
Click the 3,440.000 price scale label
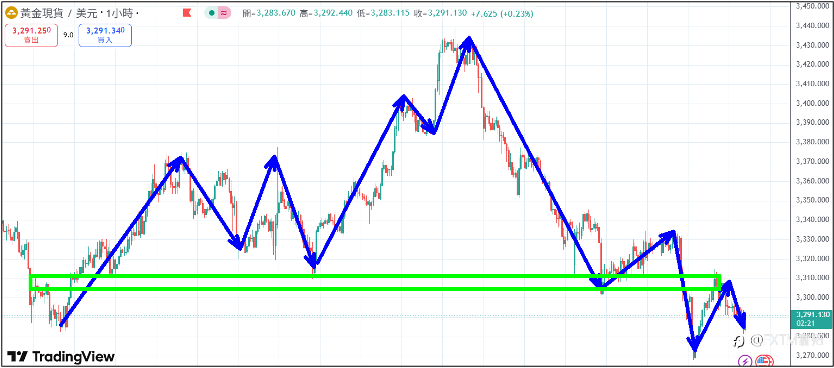[x=812, y=26]
